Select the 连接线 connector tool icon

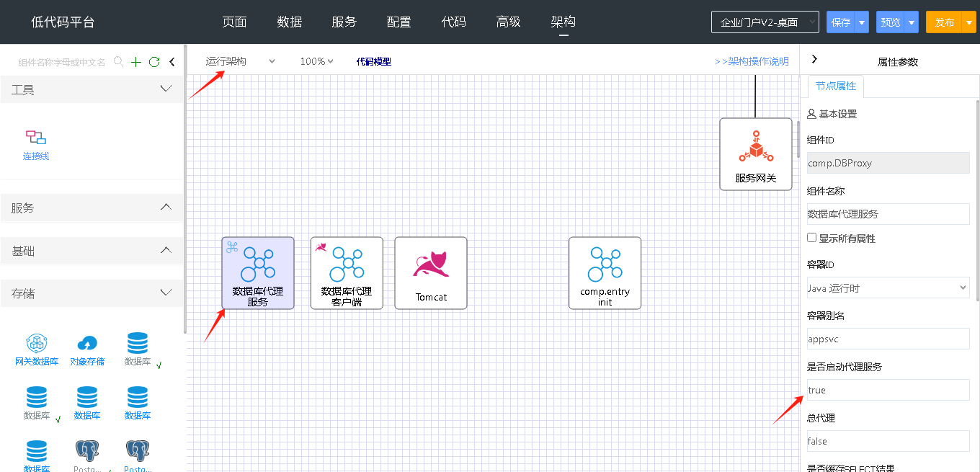coord(36,137)
